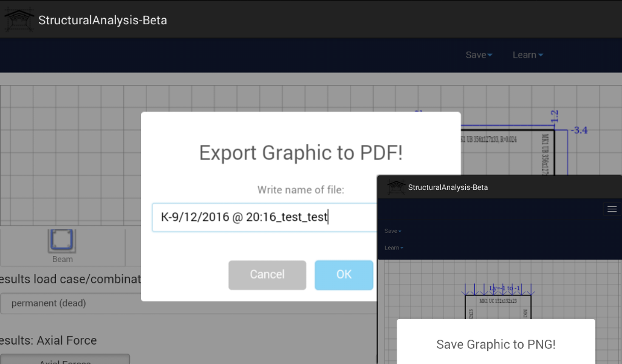Click the Save Graphic to PNG! heading

click(496, 345)
